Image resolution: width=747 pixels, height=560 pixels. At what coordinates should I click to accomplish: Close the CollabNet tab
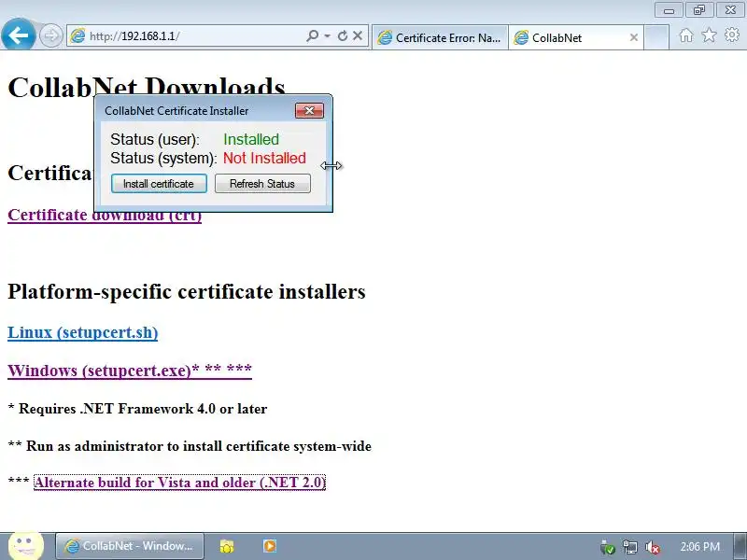coord(634,37)
